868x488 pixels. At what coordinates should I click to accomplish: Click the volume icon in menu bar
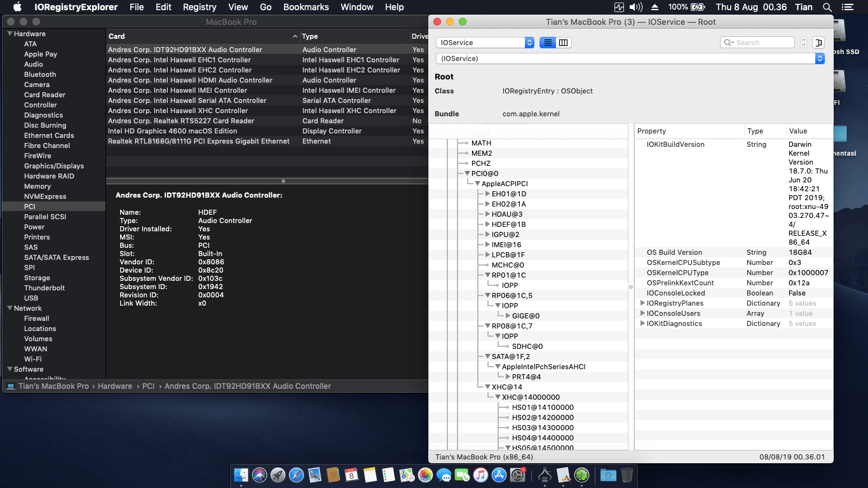coord(636,7)
